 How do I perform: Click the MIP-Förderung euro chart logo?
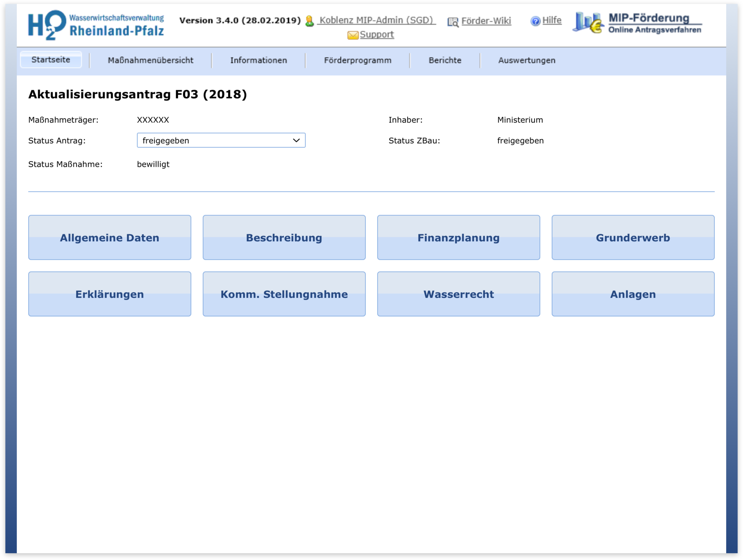tap(588, 23)
